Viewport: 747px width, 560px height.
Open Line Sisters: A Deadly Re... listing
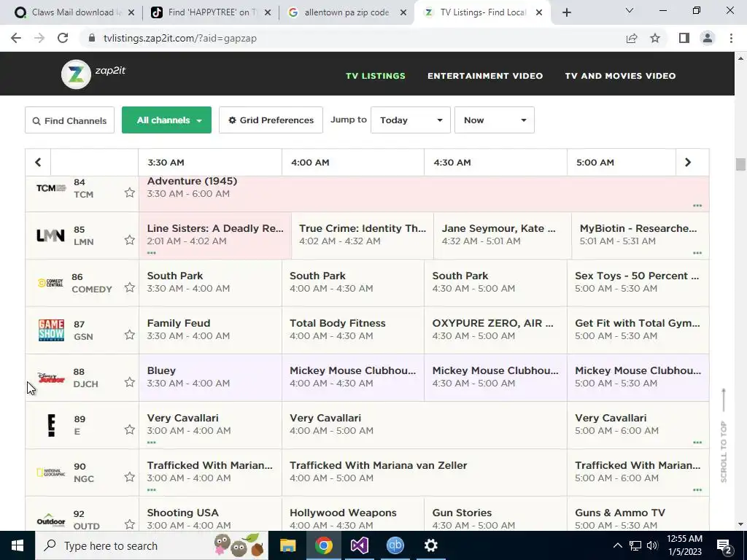[215, 236]
